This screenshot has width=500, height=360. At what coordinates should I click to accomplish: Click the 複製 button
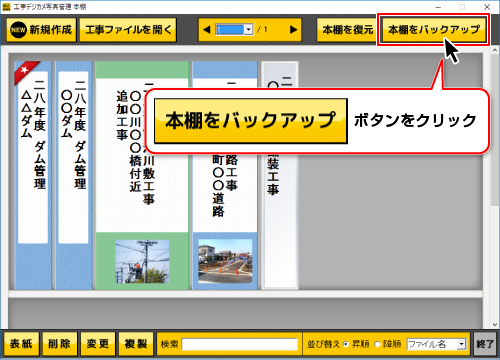136,344
